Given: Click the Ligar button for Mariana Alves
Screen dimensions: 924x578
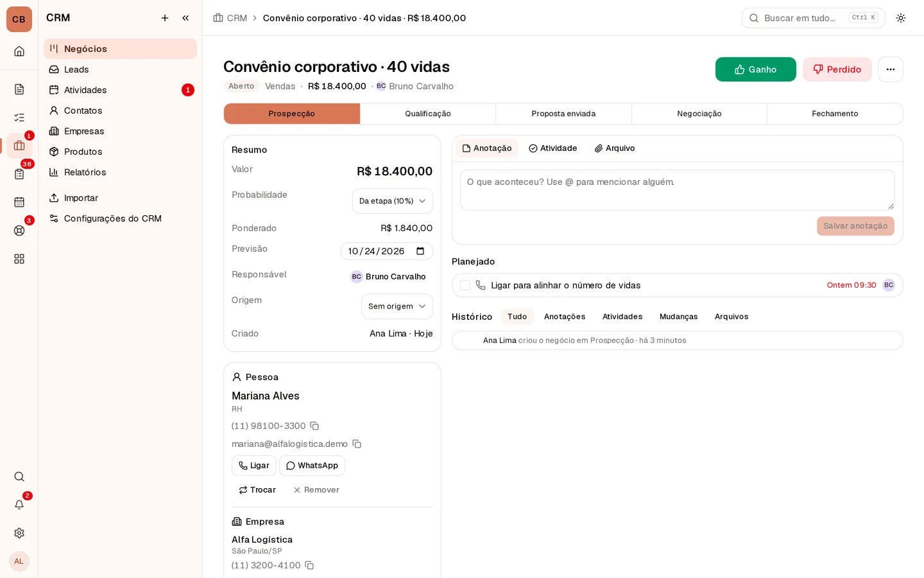Looking at the screenshot, I should tap(254, 466).
